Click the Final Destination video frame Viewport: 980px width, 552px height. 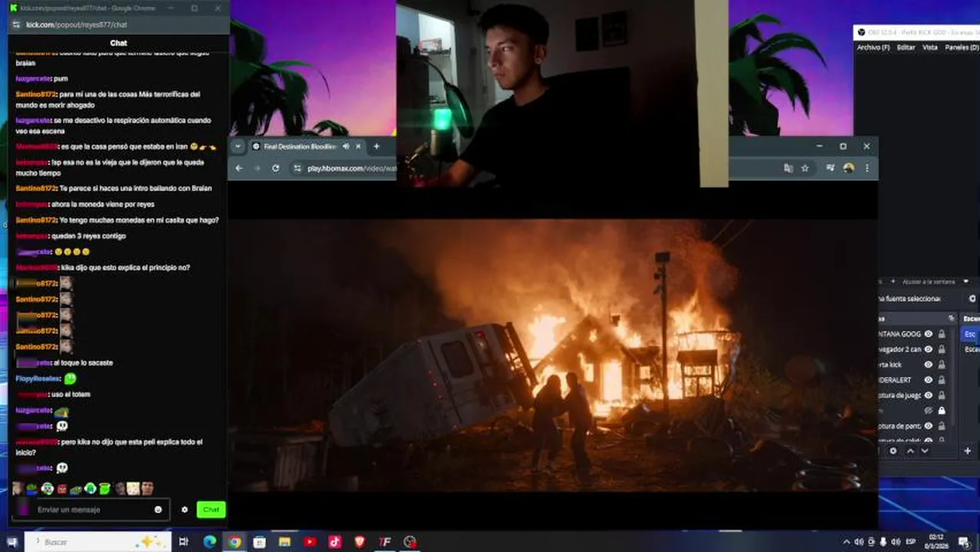coord(553,355)
